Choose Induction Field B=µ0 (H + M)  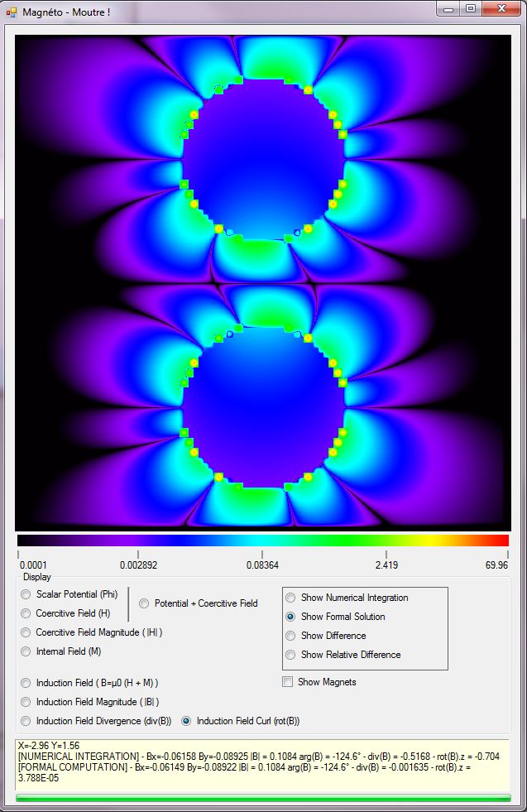26,683
